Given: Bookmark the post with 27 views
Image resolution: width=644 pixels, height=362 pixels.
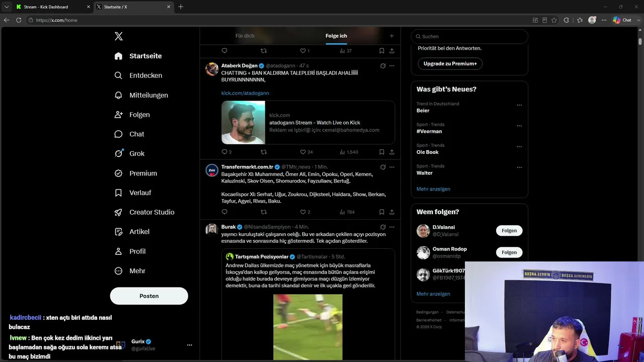Looking at the screenshot, I should pyautogui.click(x=382, y=51).
